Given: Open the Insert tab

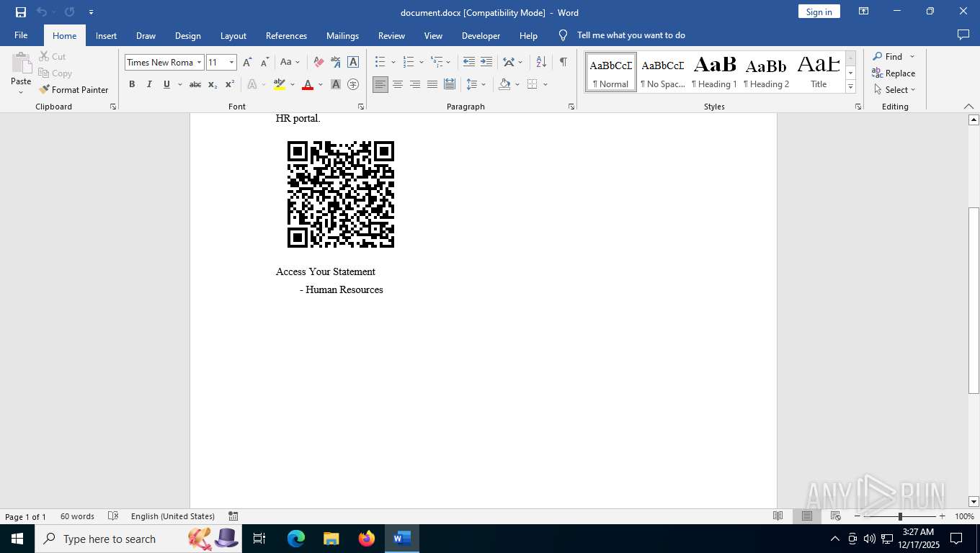Looking at the screenshot, I should pos(106,35).
